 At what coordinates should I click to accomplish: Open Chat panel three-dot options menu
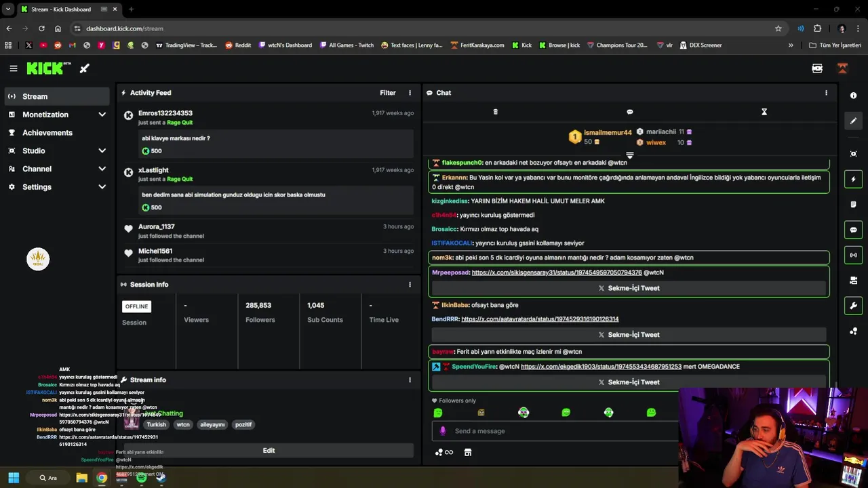[x=826, y=93]
